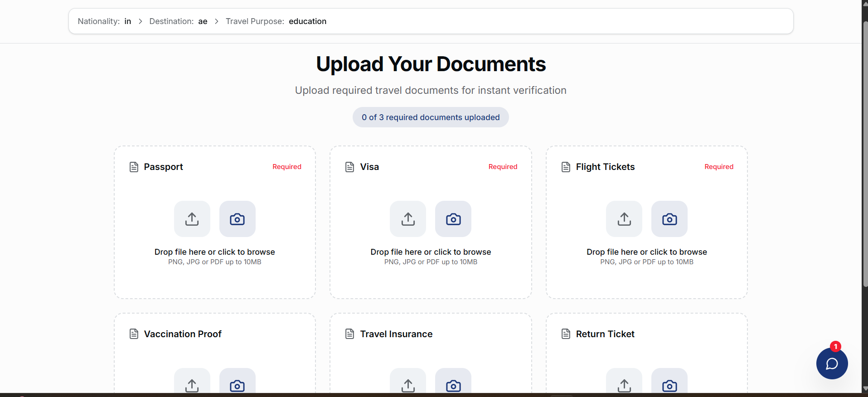Click the Required label on Flight Tickets
Viewport: 868px width, 397px height.
click(719, 167)
